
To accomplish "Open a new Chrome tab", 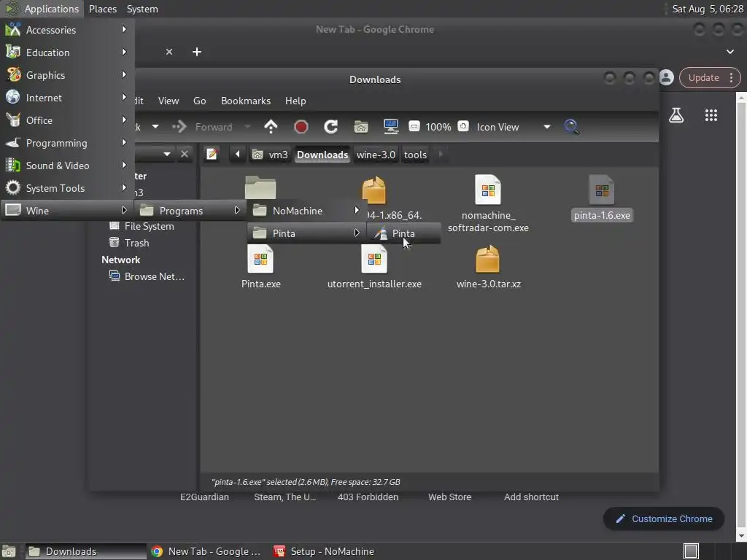I will click(x=197, y=52).
